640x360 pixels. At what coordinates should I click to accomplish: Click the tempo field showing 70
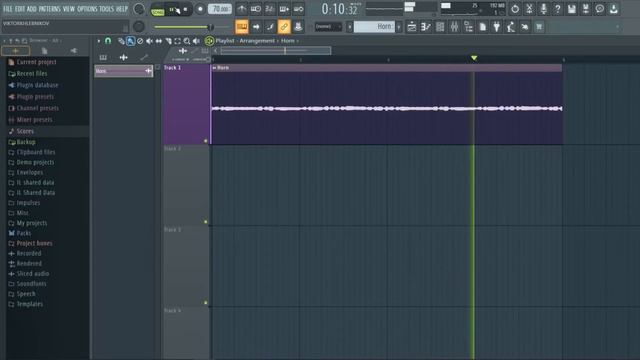220,9
